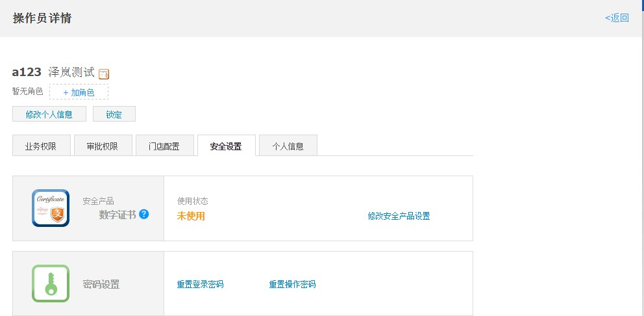
Task: Add a role with + 加角色
Action: pyautogui.click(x=79, y=92)
